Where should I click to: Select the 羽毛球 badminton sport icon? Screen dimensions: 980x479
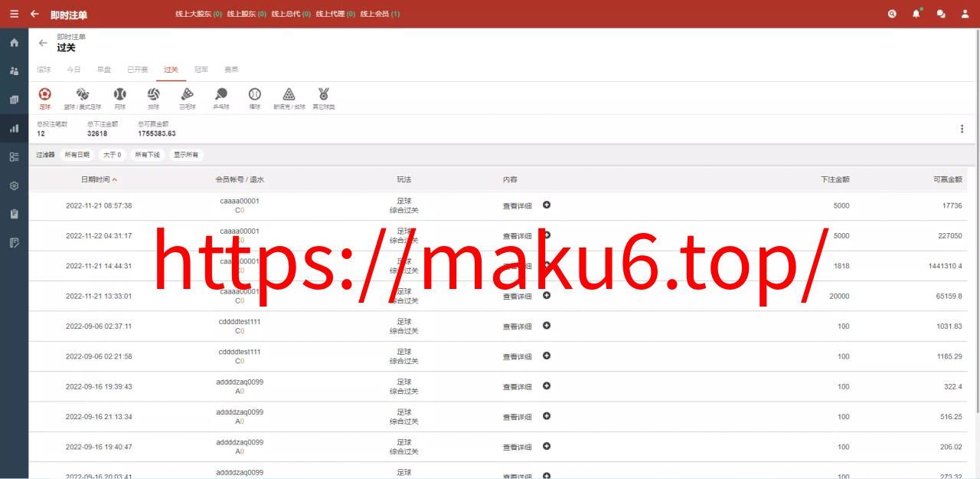point(188,98)
